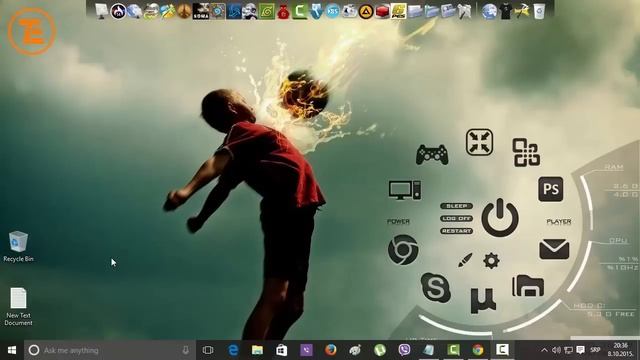Launch Photoshop from the PS launcher icon

coord(551,189)
